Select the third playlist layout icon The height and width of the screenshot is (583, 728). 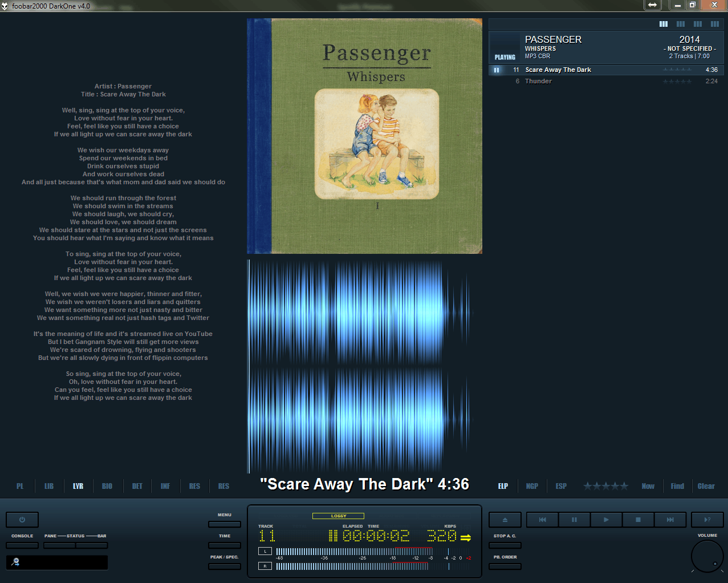pos(698,24)
